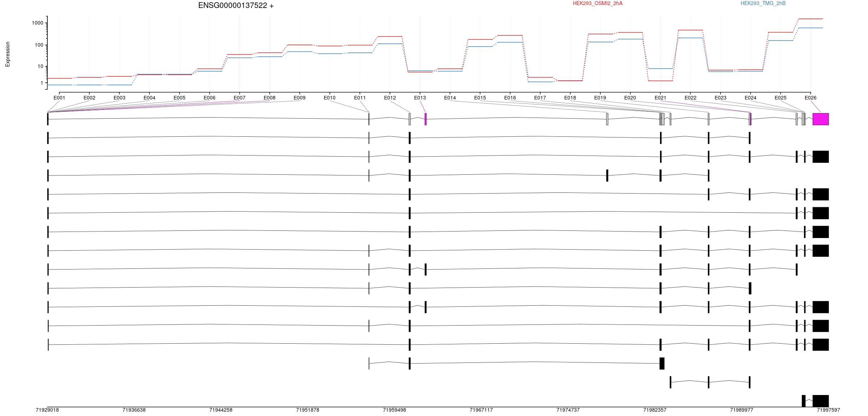Click exon label E010
The image size is (868, 416).
click(x=329, y=98)
